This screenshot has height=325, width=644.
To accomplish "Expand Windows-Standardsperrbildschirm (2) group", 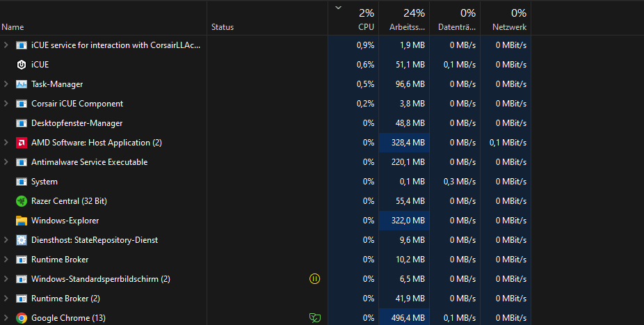I will 6,279.
